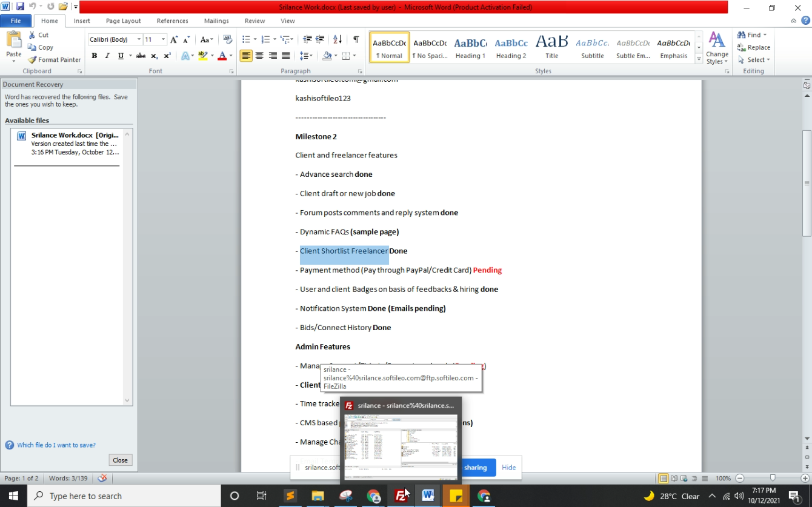The image size is (812, 507).
Task: Click the Grow Font icon
Action: (174, 39)
